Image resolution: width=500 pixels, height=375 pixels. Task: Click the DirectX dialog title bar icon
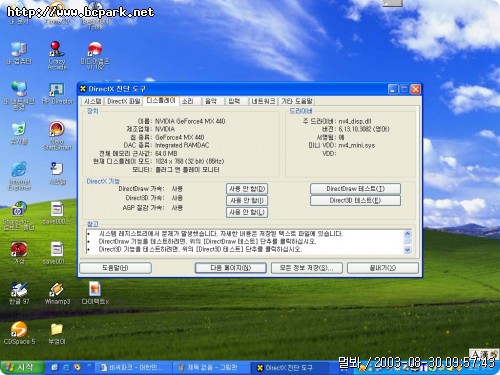tap(83, 89)
